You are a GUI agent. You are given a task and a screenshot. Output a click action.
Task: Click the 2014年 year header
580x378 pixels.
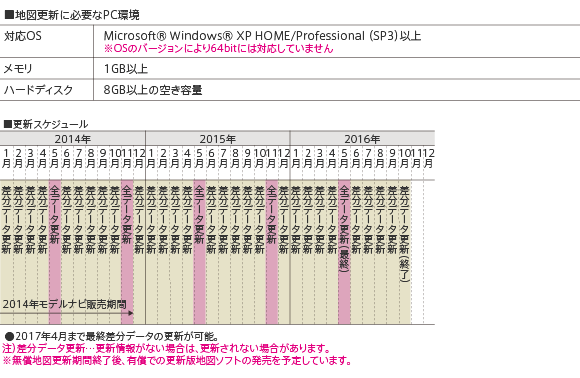click(x=72, y=139)
